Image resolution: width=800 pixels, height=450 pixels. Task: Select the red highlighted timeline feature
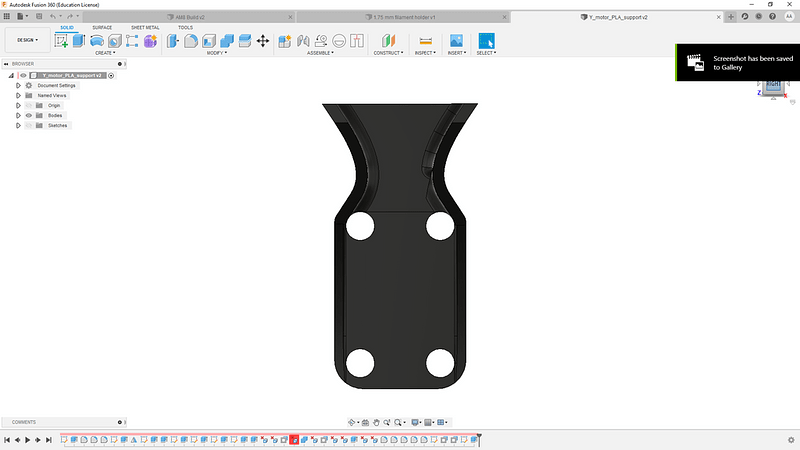[294, 439]
